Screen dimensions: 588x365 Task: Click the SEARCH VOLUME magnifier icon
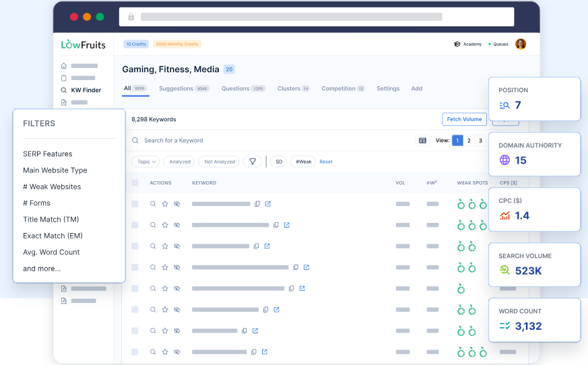504,270
